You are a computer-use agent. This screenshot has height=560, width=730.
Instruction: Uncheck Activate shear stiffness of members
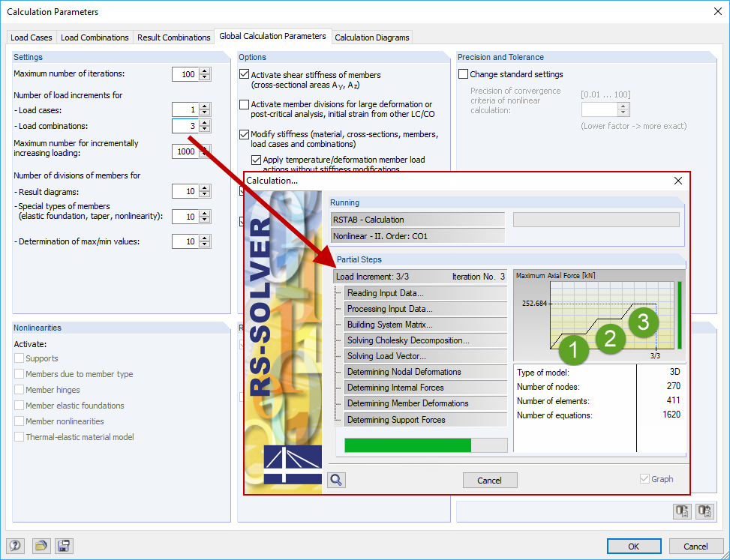[243, 74]
